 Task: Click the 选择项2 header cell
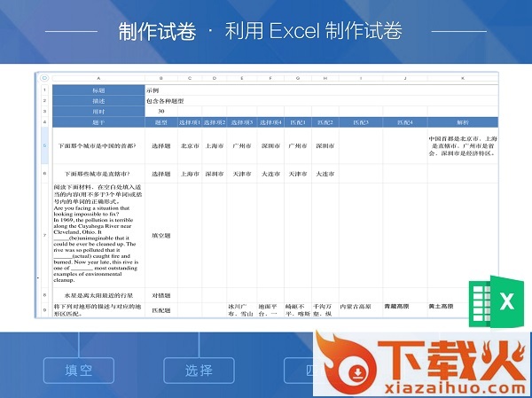click(215, 122)
